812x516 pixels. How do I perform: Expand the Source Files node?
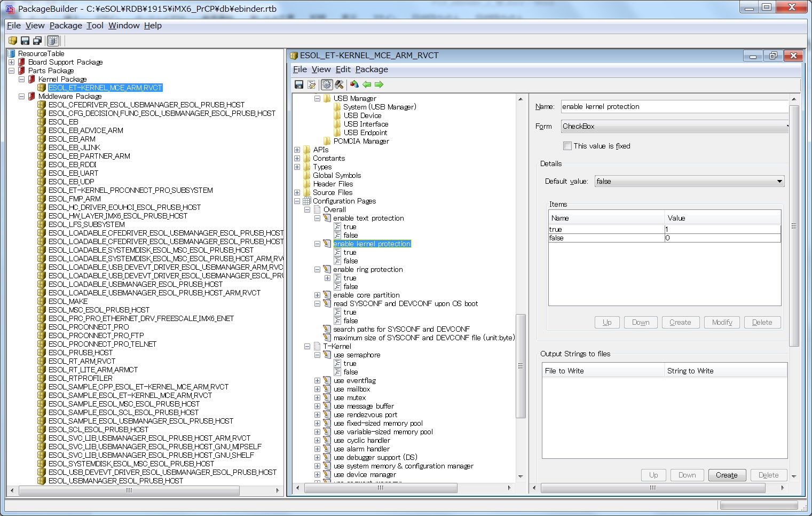click(297, 192)
